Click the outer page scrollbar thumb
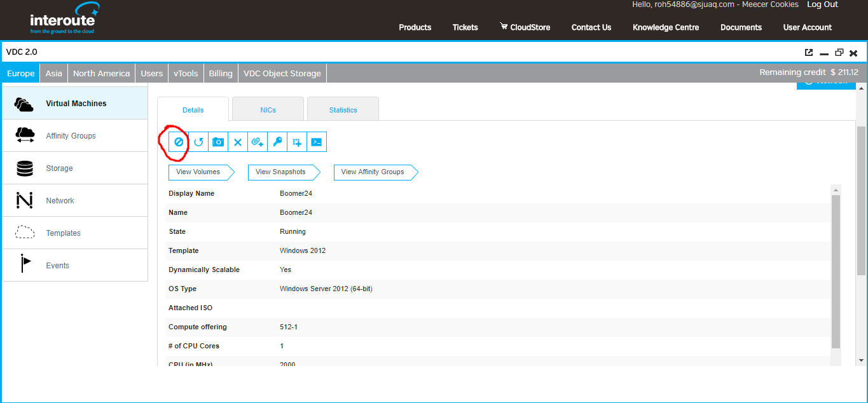868x403 pixels. click(862, 200)
